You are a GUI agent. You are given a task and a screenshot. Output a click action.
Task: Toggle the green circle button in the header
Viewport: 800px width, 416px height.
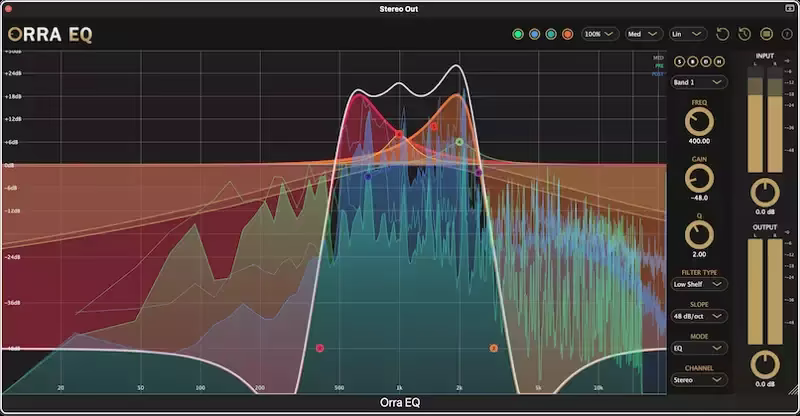tap(517, 34)
